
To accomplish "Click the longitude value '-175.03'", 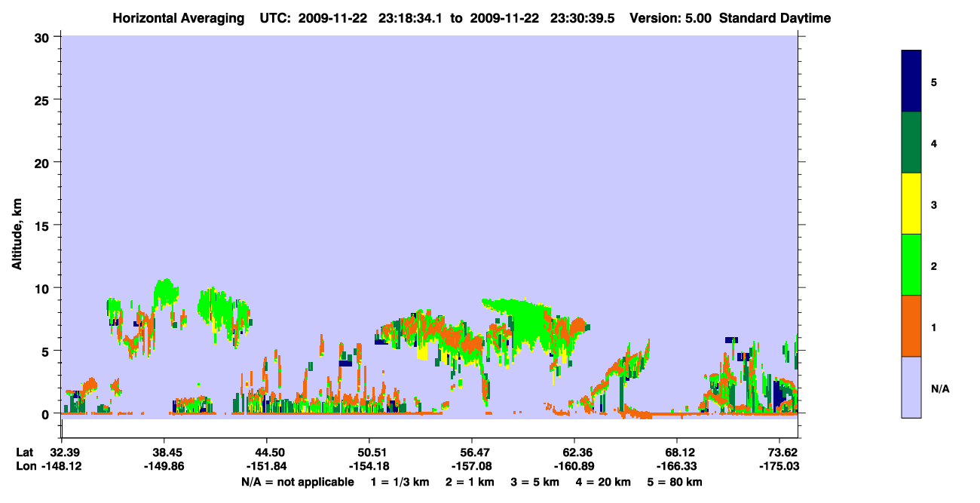I will (779, 466).
